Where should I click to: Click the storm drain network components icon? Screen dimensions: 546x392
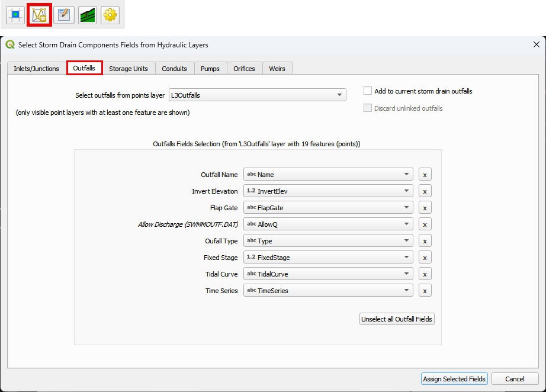(40, 15)
